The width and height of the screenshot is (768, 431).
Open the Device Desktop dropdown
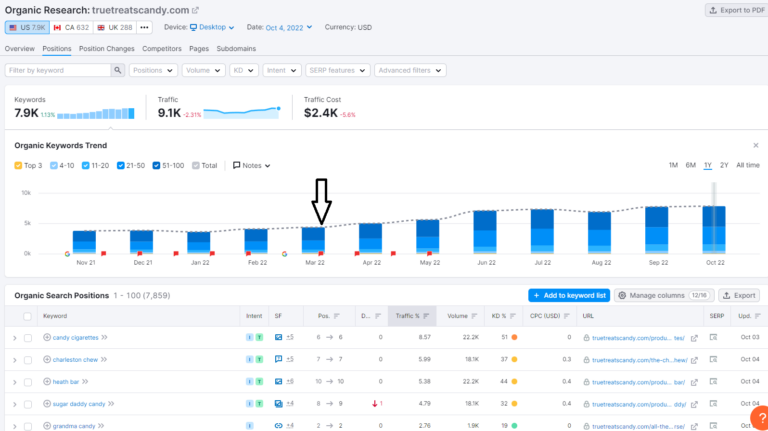pos(212,27)
